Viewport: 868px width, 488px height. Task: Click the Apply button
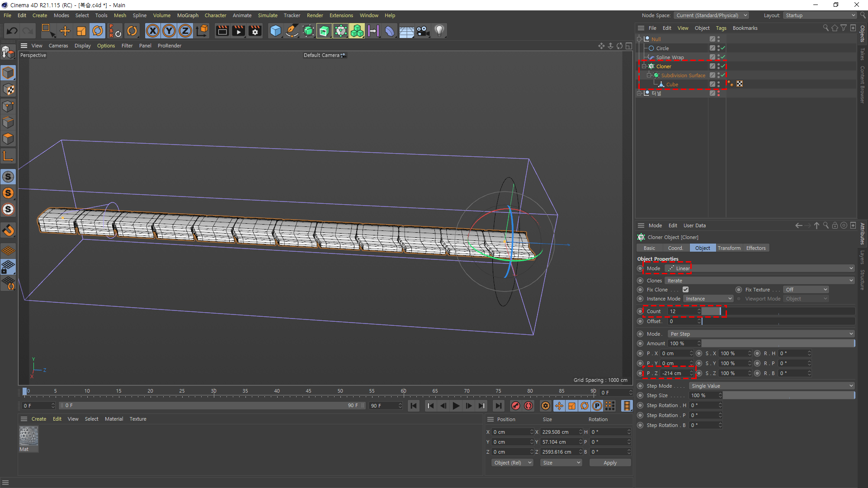coord(610,463)
